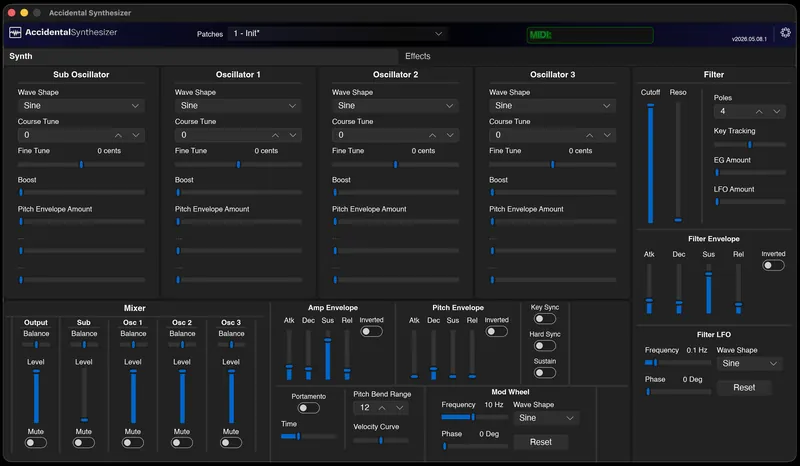Click Mod Wheel Reset button
The width and height of the screenshot is (800, 466).
click(x=541, y=442)
